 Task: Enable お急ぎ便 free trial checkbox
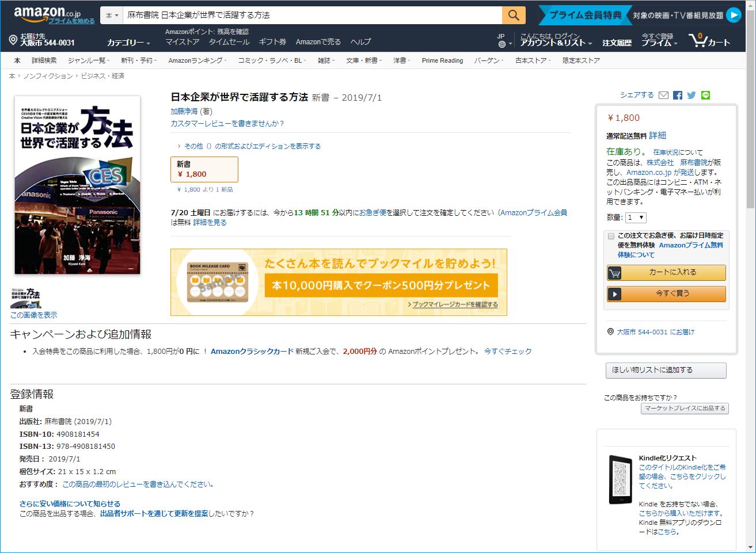click(x=611, y=236)
